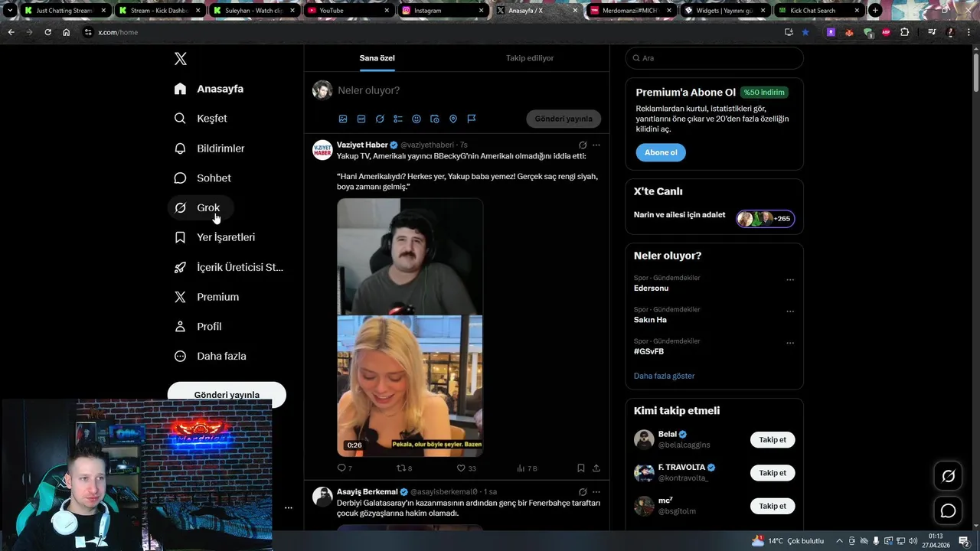Click the X logo in sidebar
This screenshot has width=980, height=551.
tap(180, 59)
